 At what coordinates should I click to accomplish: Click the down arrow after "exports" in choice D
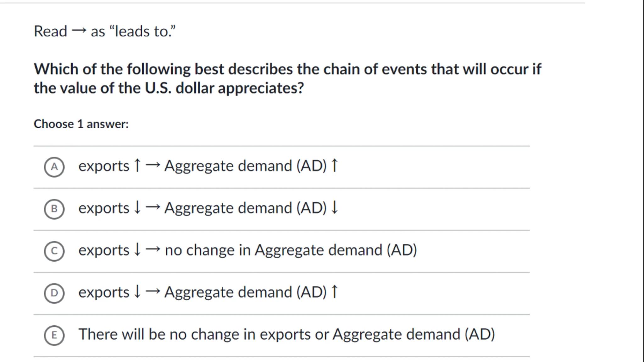click(x=137, y=292)
